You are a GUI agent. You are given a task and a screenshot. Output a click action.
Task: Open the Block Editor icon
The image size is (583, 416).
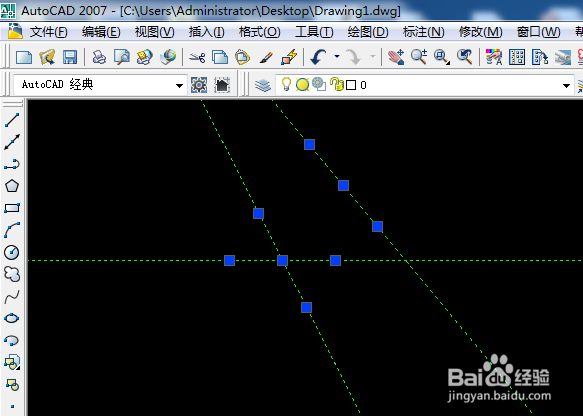[x=289, y=57]
